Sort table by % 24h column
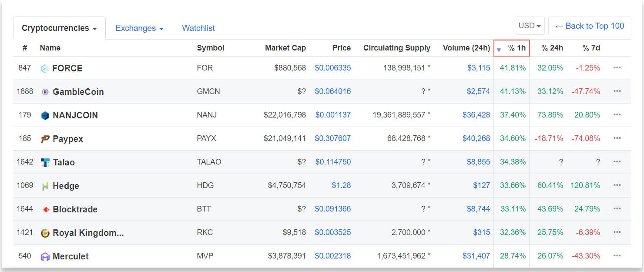This screenshot has width=644, height=272. pyautogui.click(x=552, y=48)
